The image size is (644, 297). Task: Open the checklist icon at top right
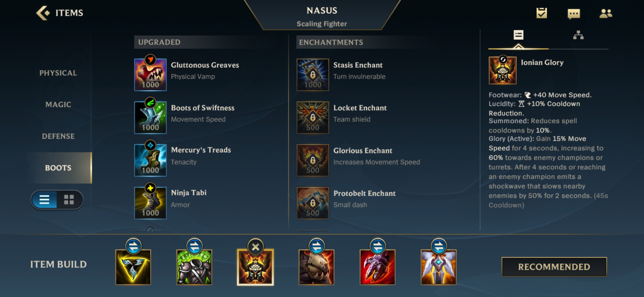coord(541,13)
